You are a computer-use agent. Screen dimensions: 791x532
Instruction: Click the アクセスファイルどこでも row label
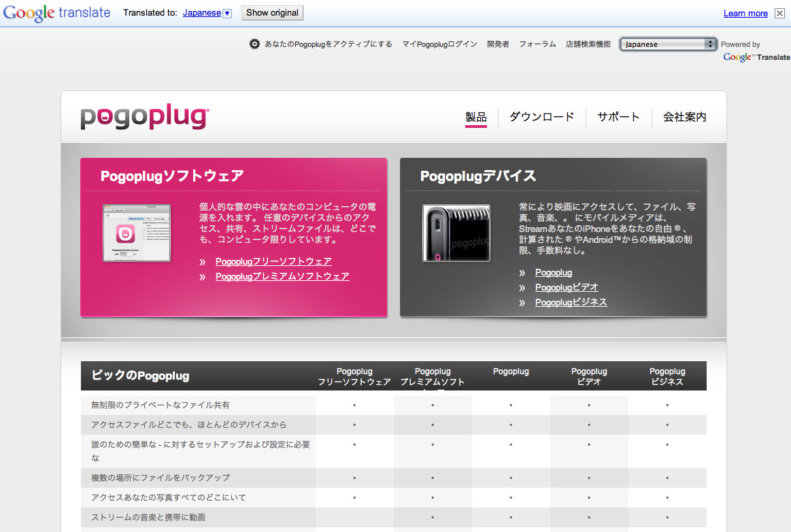(188, 425)
